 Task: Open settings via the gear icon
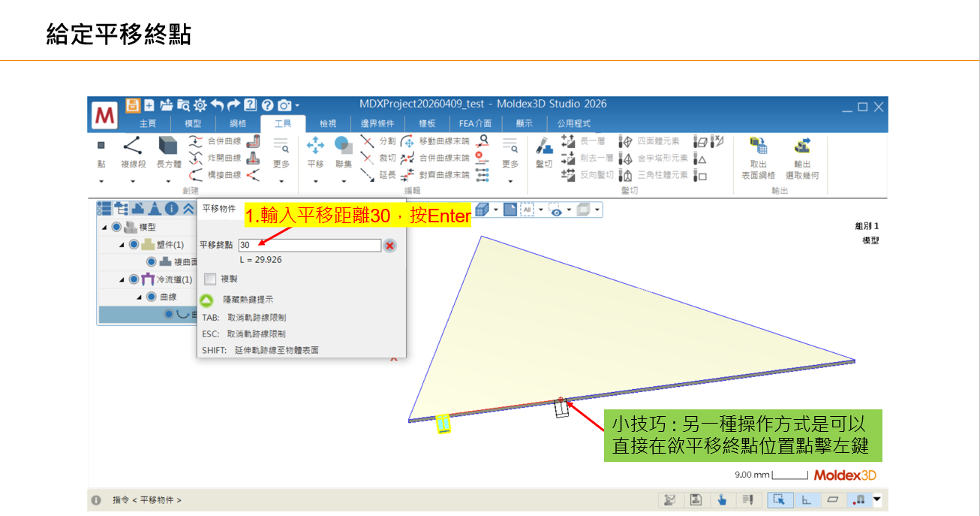[200, 105]
